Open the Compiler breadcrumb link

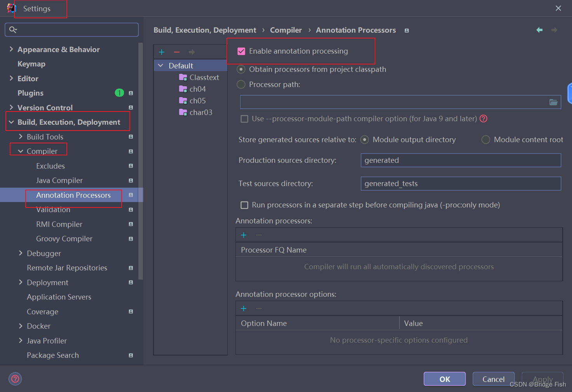(x=286, y=30)
